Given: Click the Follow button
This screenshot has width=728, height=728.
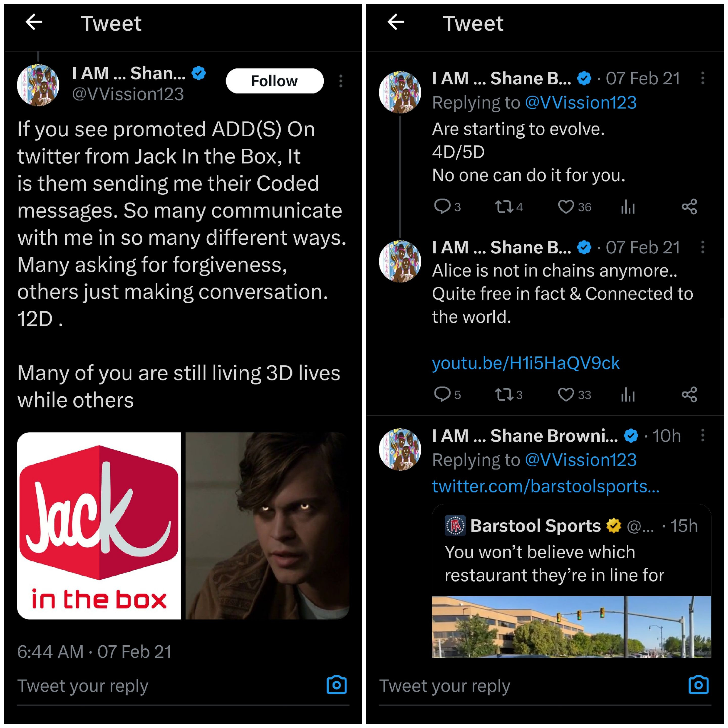Looking at the screenshot, I should point(274,81).
